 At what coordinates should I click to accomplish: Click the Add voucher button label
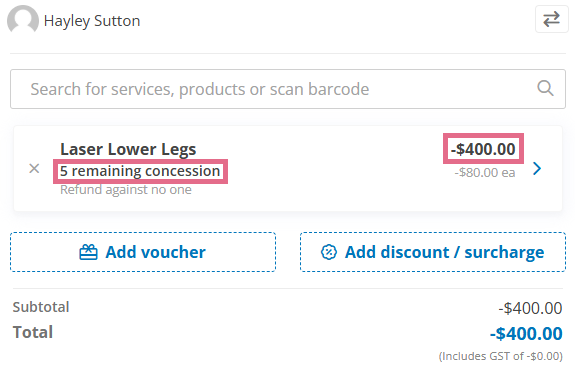pyautogui.click(x=155, y=252)
